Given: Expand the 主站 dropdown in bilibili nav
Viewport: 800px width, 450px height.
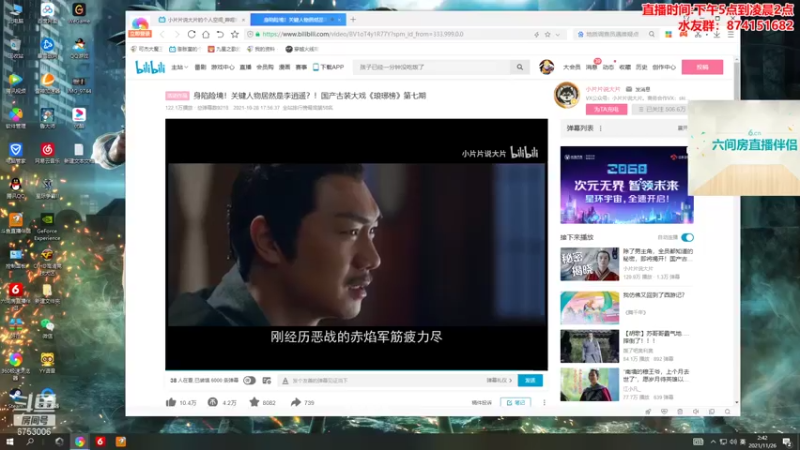Looking at the screenshot, I should 179,67.
